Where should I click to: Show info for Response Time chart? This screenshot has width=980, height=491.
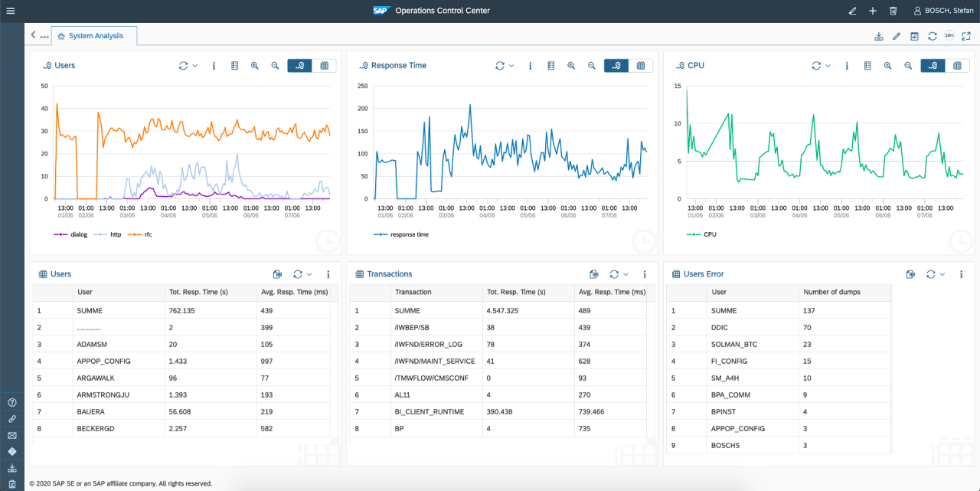click(531, 66)
